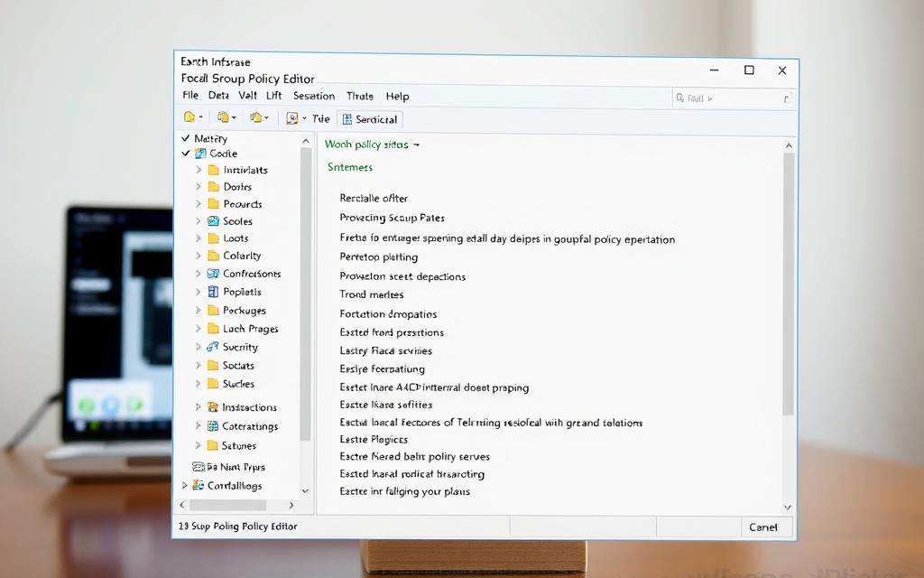Viewport: 924px width, 578px height.
Task: Click the leftmost yellow folder toolbar icon
Action: point(189,117)
